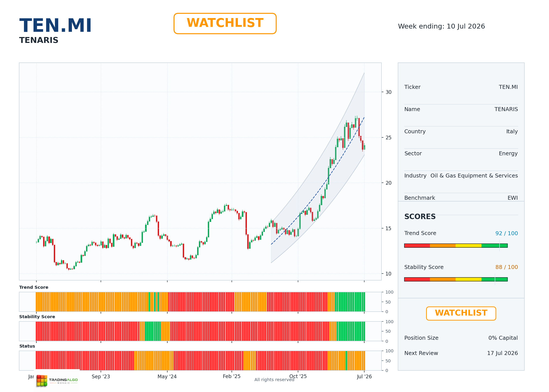Click the WATCHLIST badge in the side panel
549x392 pixels.
[461, 313]
